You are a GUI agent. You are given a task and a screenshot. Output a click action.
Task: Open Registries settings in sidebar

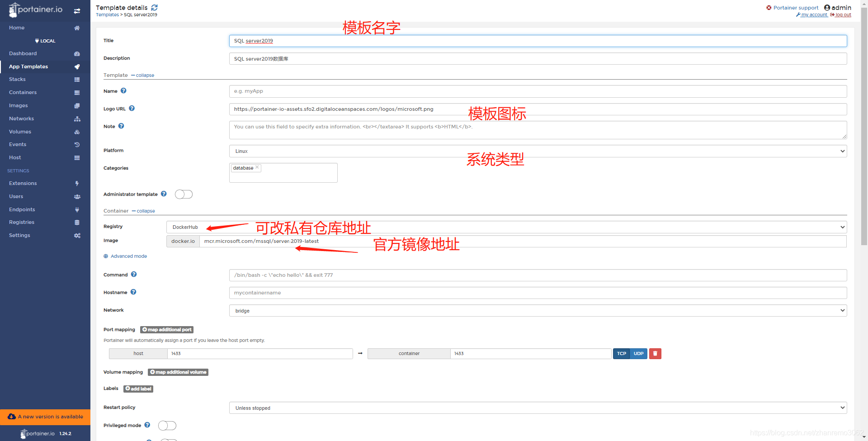click(22, 222)
